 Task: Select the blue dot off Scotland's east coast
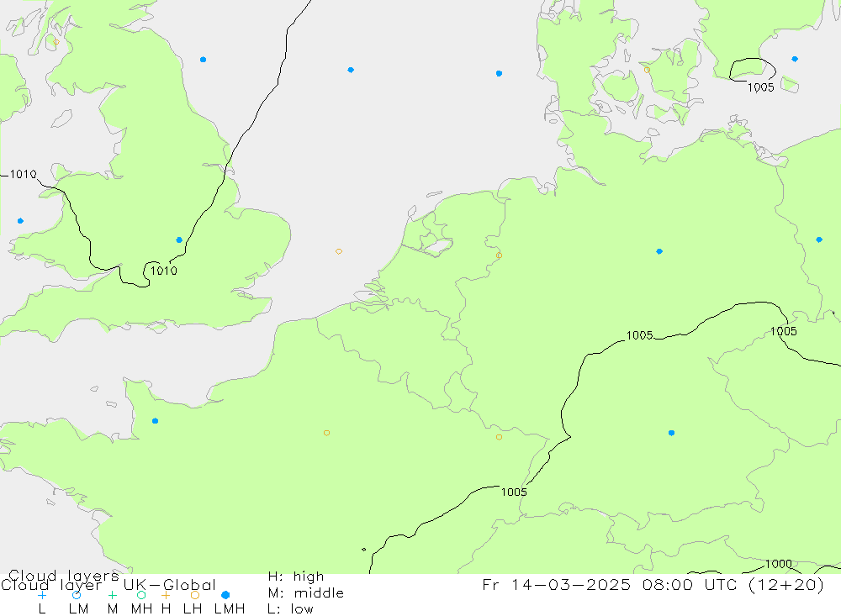pos(203,60)
